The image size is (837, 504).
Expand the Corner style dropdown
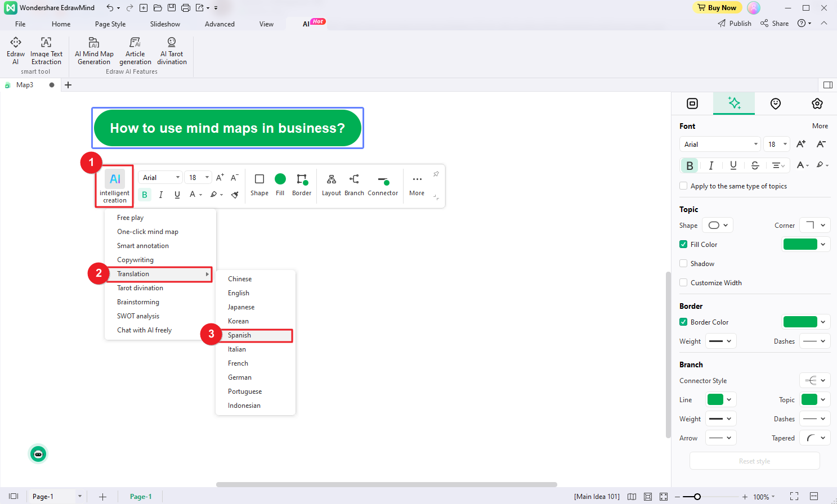coord(815,226)
